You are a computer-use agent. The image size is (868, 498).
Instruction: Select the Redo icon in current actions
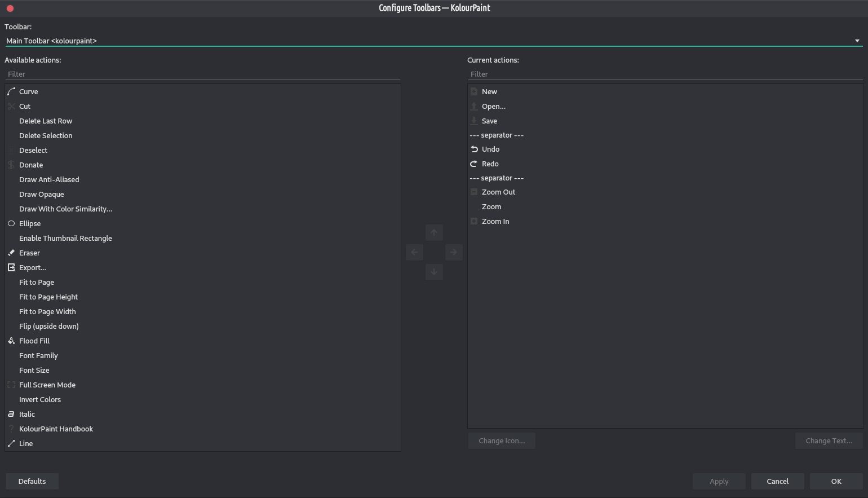click(474, 164)
